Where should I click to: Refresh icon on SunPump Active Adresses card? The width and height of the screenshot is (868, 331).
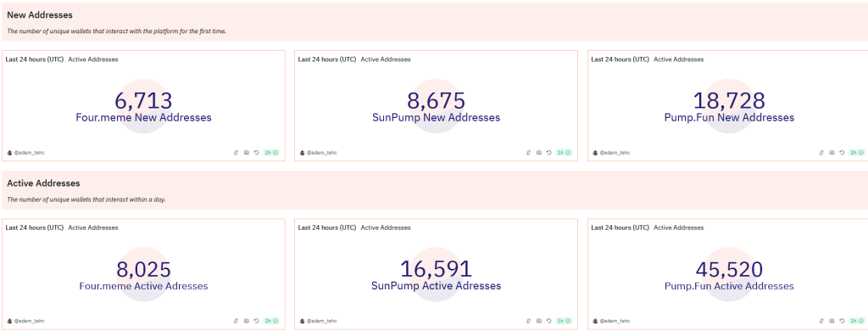[x=549, y=321]
